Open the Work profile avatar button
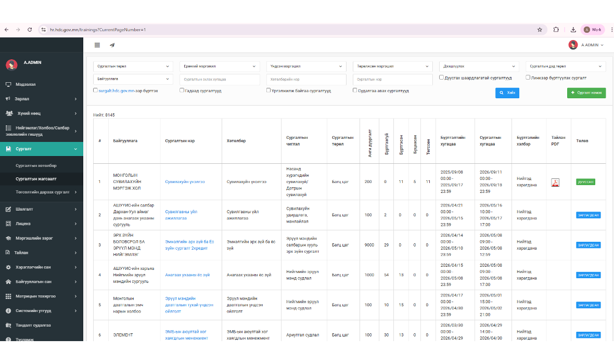This screenshot has height=364, width=614. [593, 30]
